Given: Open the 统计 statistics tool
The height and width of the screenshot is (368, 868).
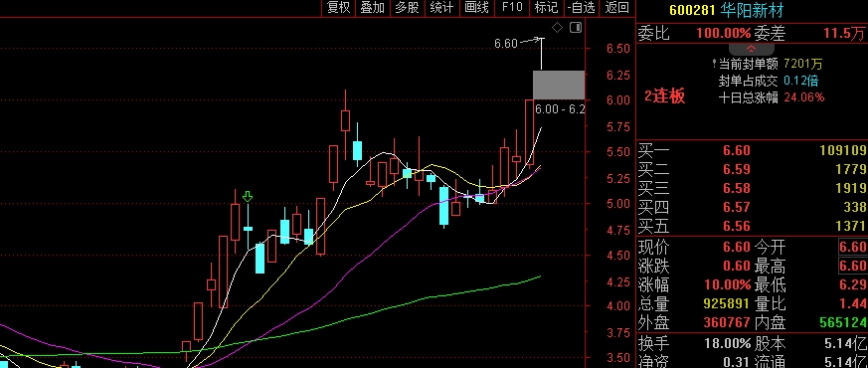Looking at the screenshot, I should point(441,7).
